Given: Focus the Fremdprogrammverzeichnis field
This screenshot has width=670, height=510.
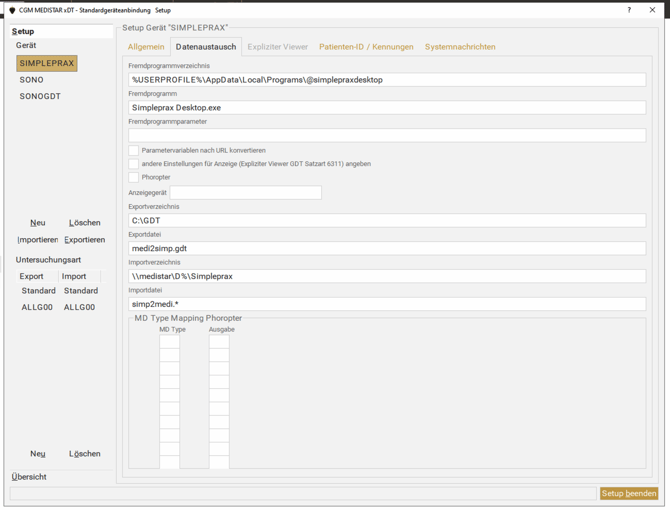Looking at the screenshot, I should click(x=387, y=80).
